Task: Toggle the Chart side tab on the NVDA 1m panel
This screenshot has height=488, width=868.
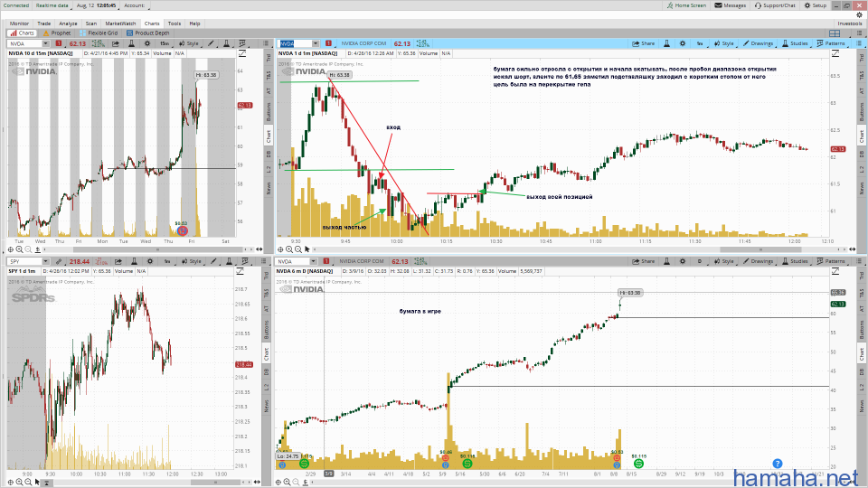Action: pyautogui.click(x=861, y=136)
